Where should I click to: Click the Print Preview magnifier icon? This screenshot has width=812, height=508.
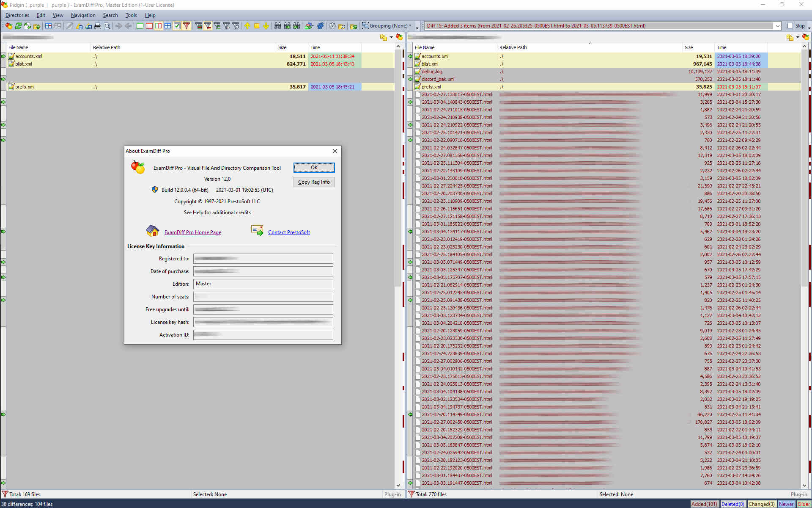(107, 26)
